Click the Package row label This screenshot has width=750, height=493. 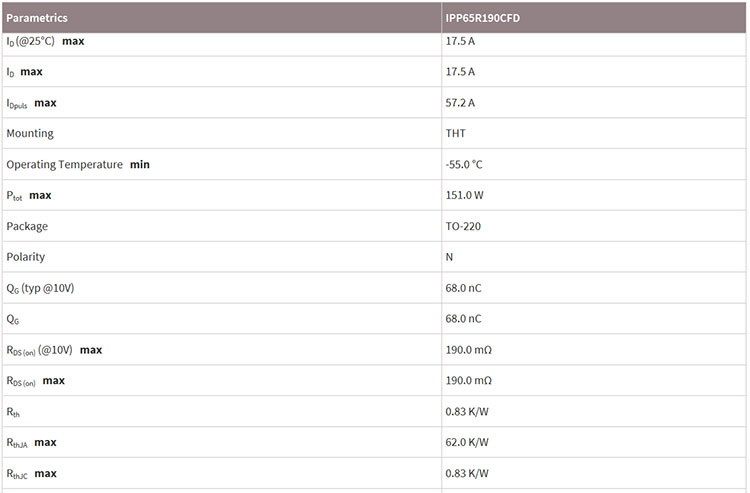click(x=27, y=226)
